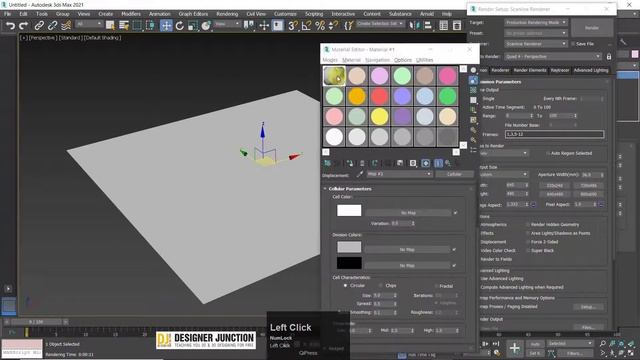
Task: Toggle the Percent Snap icon
Action: [320, 26]
